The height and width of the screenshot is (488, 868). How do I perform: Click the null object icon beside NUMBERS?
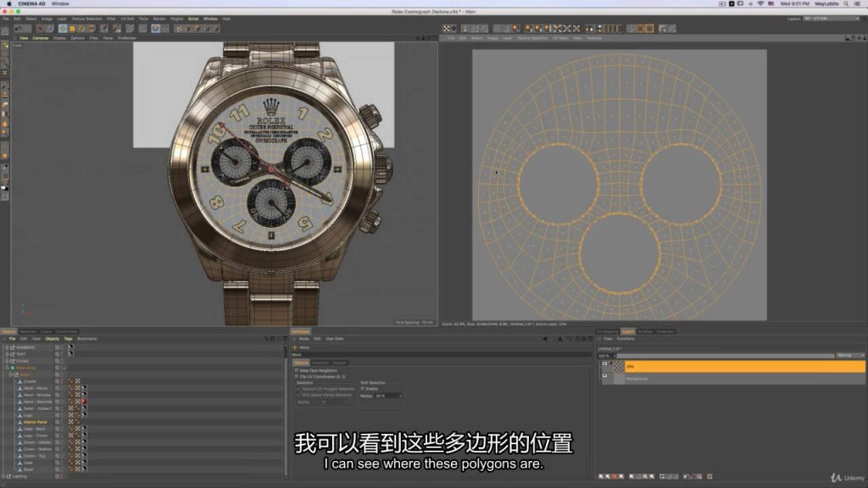[x=12, y=347]
